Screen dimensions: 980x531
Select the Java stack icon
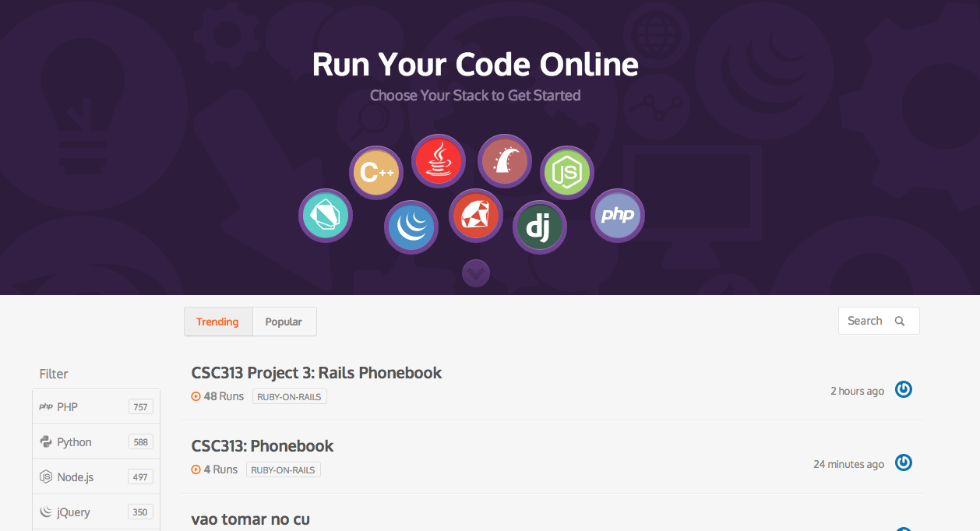point(439,161)
